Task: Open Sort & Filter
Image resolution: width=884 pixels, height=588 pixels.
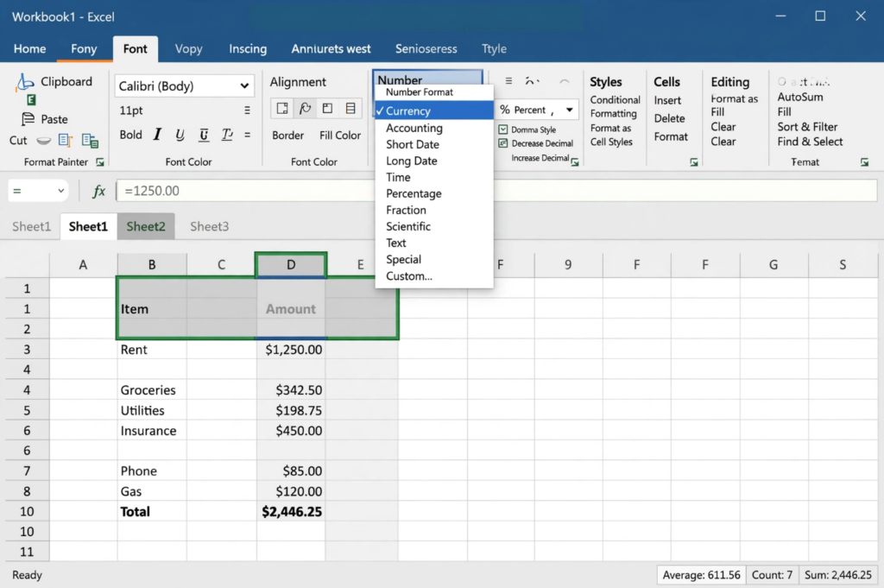Action: 807,127
